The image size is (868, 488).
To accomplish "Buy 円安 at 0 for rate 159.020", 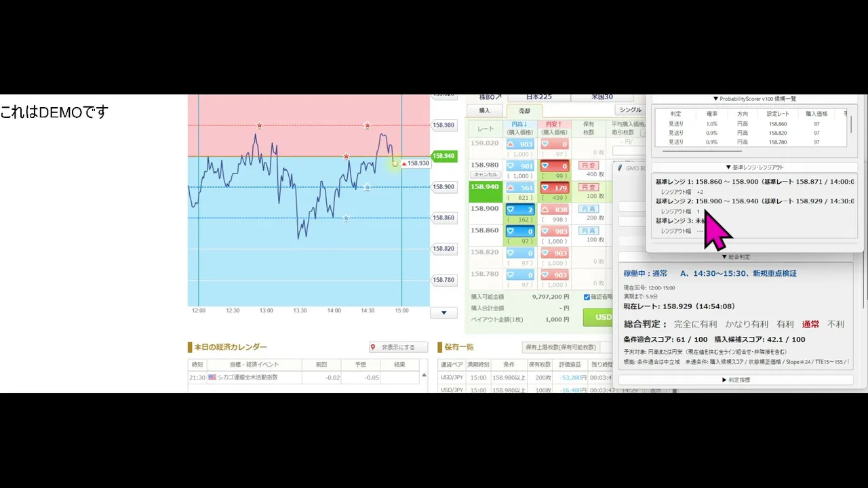I will pos(554,144).
